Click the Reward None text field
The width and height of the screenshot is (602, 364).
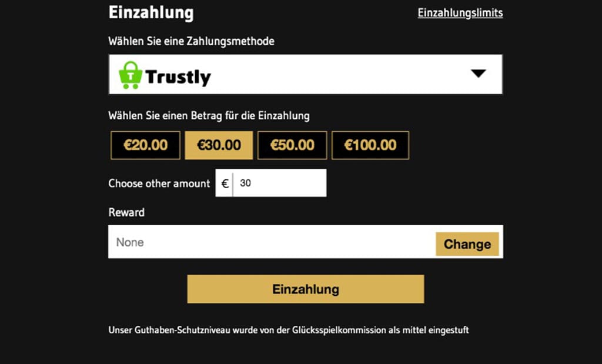click(270, 242)
